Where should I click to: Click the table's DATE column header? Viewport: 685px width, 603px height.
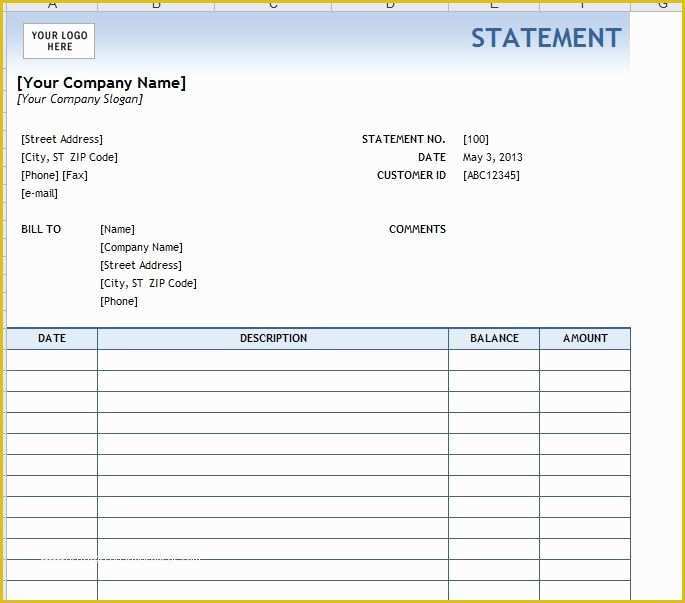coord(52,338)
